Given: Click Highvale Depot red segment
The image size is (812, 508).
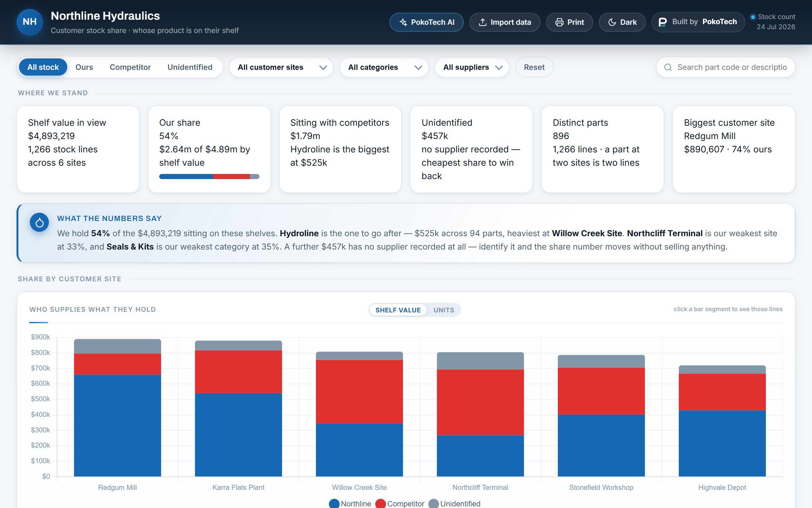Looking at the screenshot, I should pyautogui.click(x=722, y=392).
